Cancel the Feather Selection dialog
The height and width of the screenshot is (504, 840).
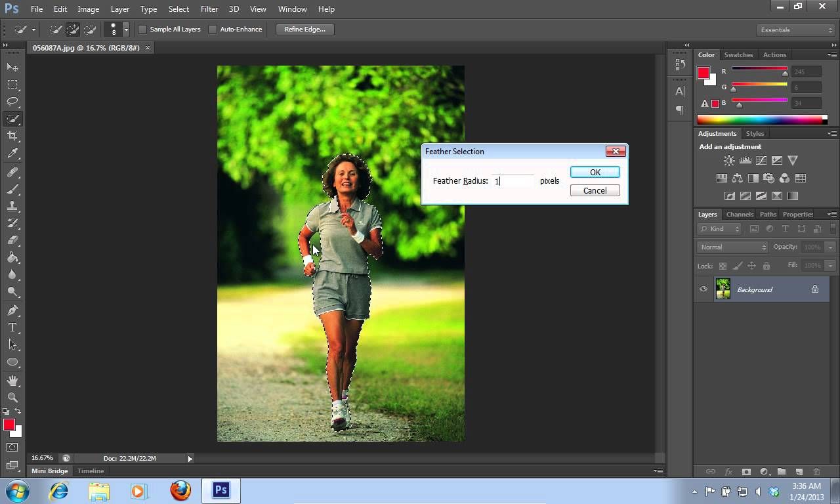click(x=595, y=191)
